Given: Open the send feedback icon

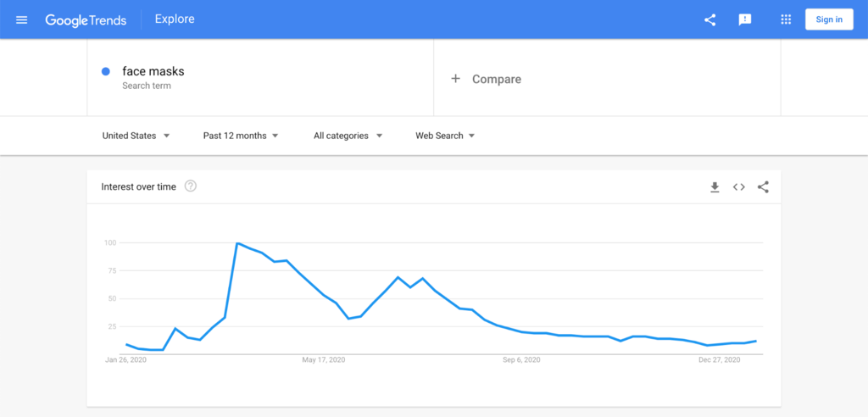Looking at the screenshot, I should pos(745,20).
